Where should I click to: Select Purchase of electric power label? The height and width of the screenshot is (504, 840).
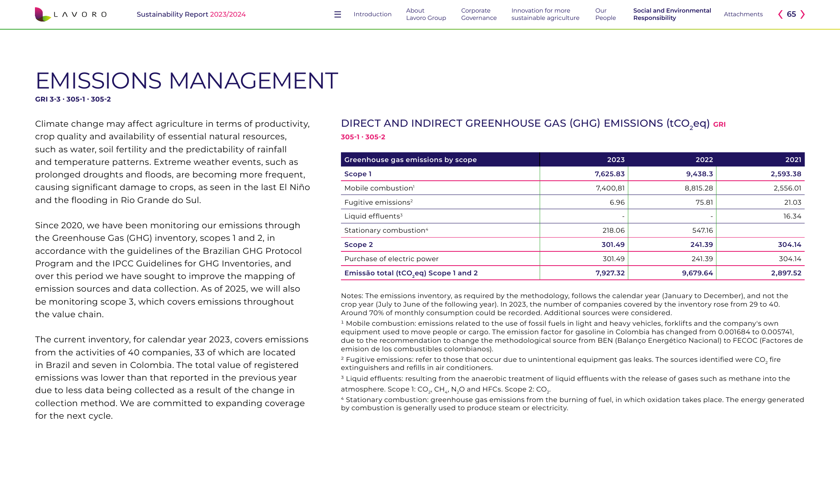coord(391,259)
